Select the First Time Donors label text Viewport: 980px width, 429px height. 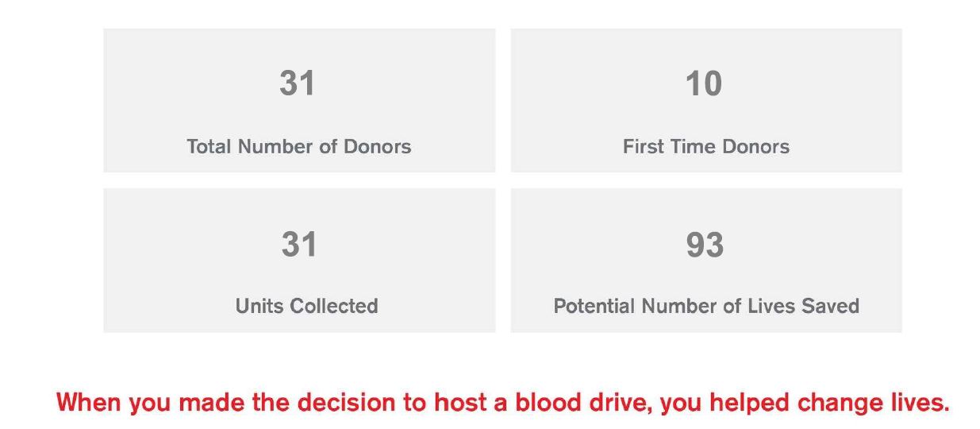(706, 146)
